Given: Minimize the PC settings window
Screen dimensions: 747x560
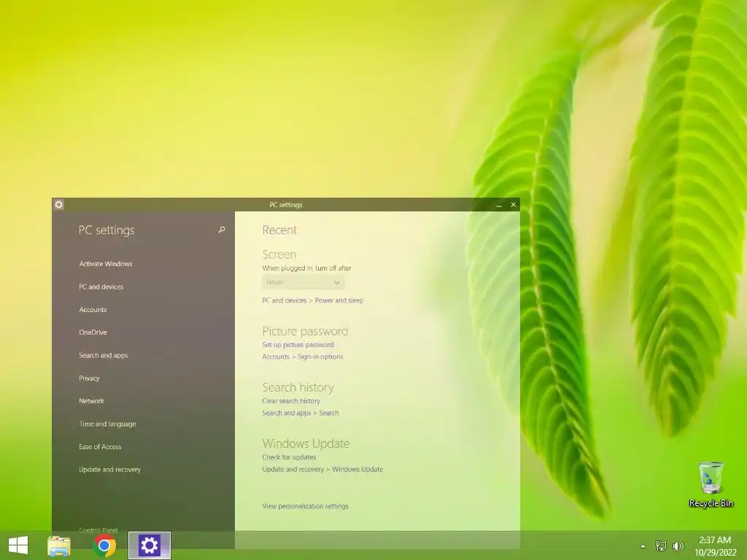Looking at the screenshot, I should (499, 205).
